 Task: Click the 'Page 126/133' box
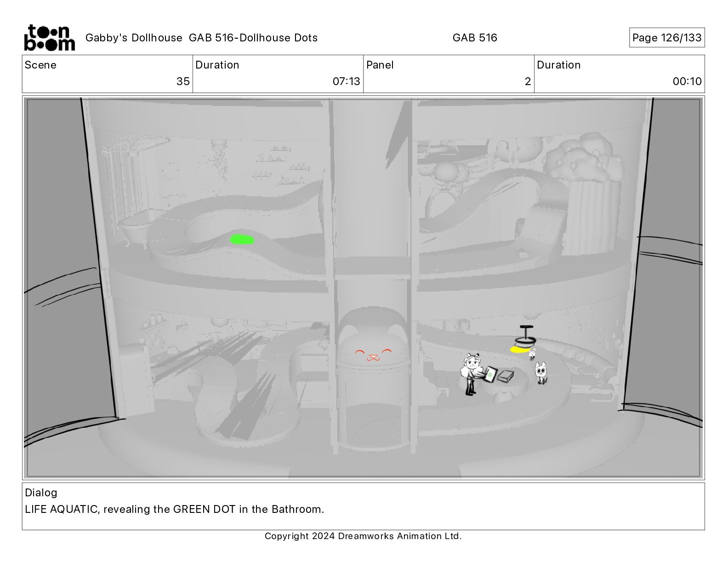[667, 38]
